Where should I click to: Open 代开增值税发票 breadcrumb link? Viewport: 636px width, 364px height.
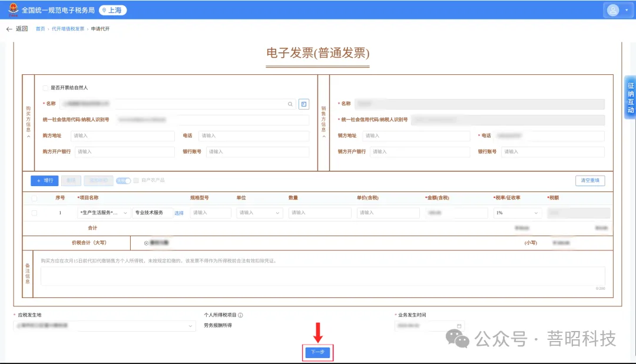(x=68, y=29)
